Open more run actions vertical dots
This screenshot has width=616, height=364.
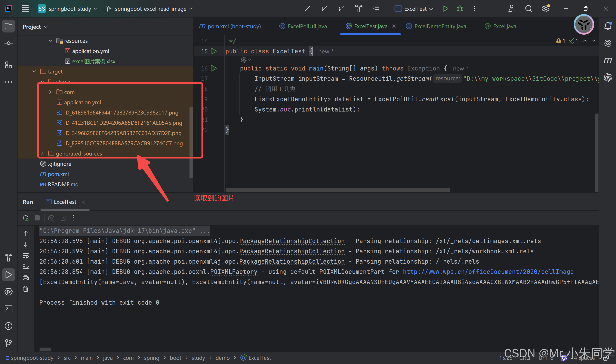474,9
